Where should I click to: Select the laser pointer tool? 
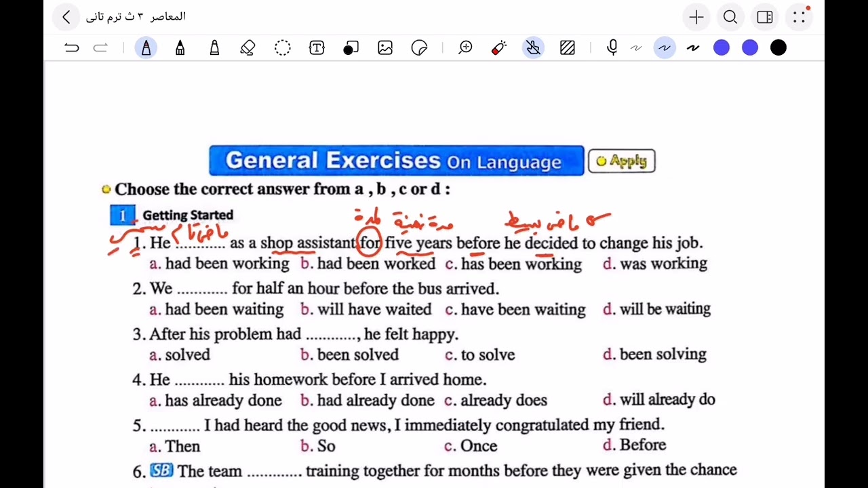pos(499,47)
